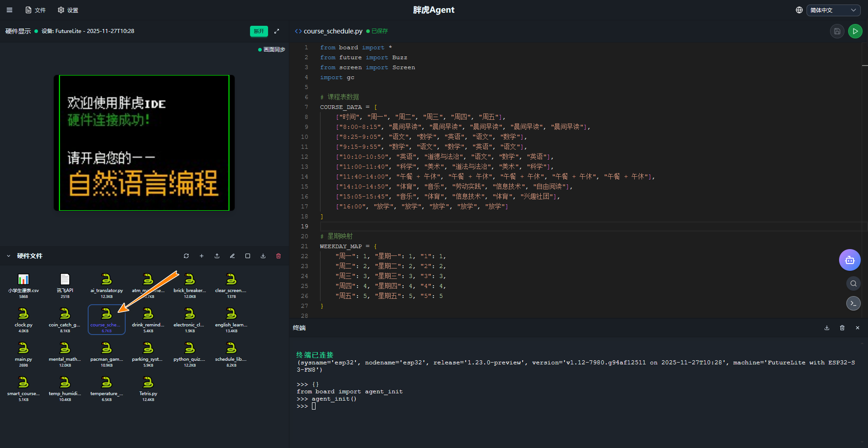Refresh the hardware files list

click(186, 256)
